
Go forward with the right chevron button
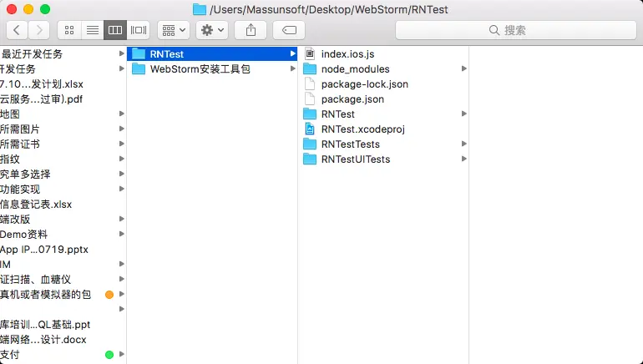[39, 30]
